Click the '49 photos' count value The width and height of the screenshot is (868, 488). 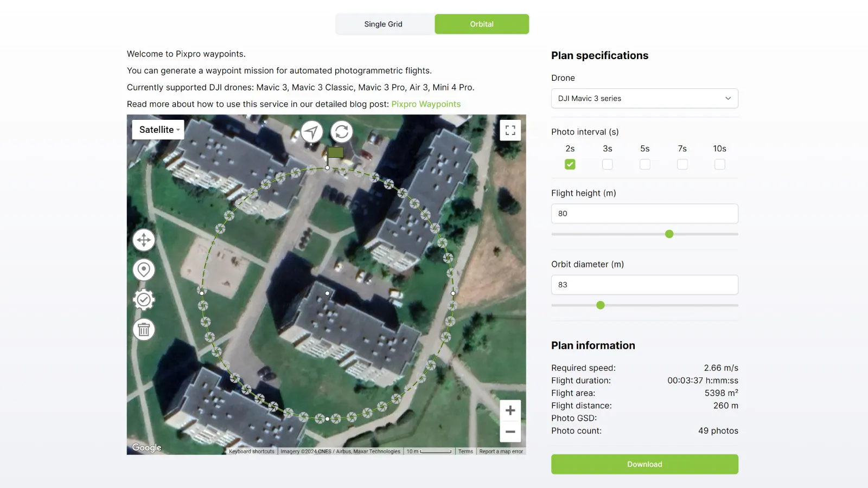click(718, 431)
